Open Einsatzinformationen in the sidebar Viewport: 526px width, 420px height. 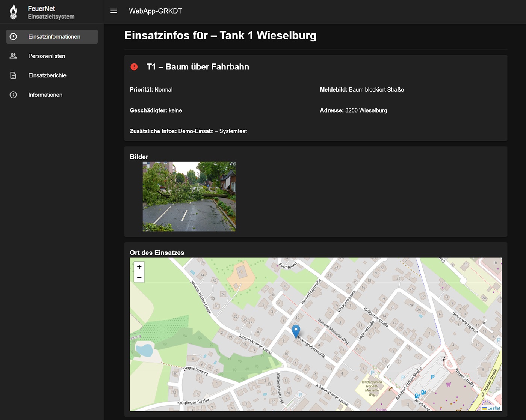click(54, 37)
